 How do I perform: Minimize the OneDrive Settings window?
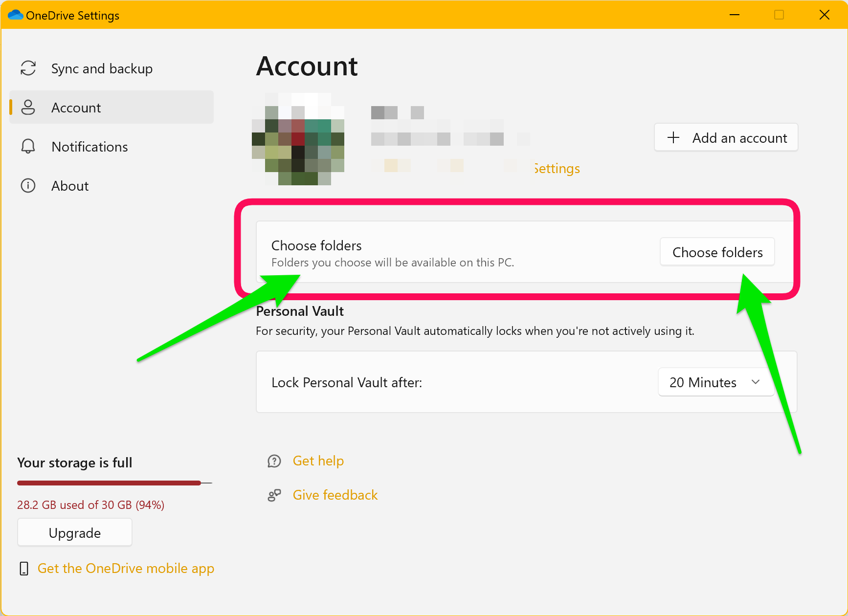[734, 15]
